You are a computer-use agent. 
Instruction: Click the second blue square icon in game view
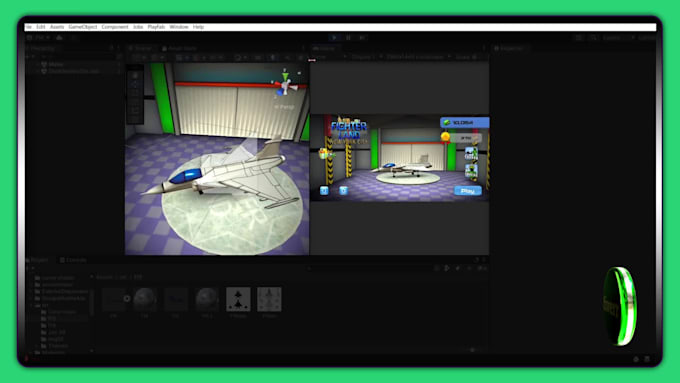click(x=343, y=190)
